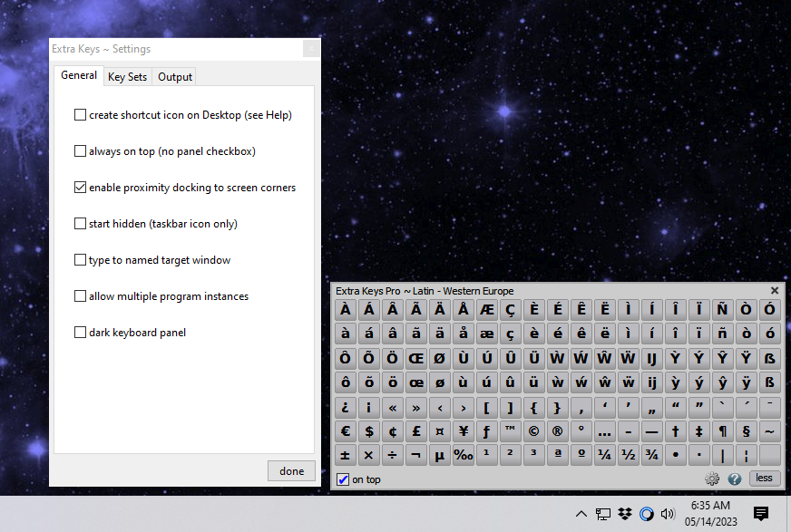
Task: Click the trademark (™) key
Action: [510, 431]
